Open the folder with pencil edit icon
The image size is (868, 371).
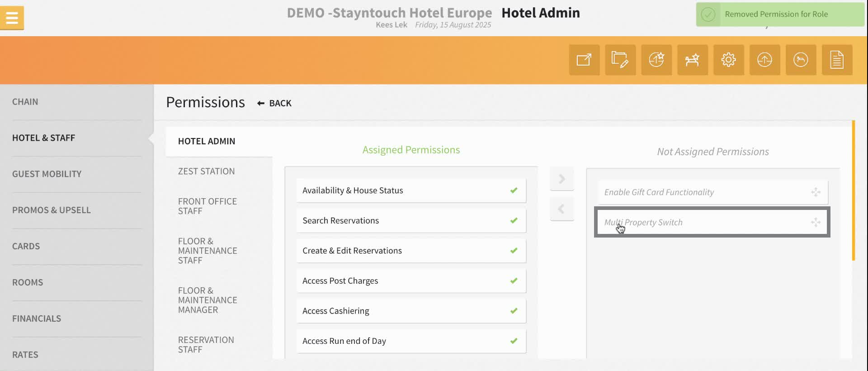[620, 60]
